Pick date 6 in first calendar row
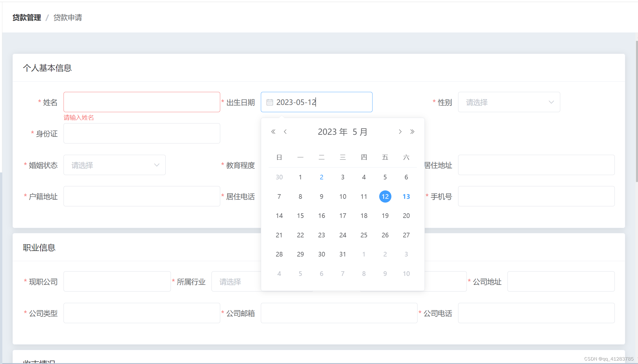This screenshot has width=638, height=364. [406, 177]
